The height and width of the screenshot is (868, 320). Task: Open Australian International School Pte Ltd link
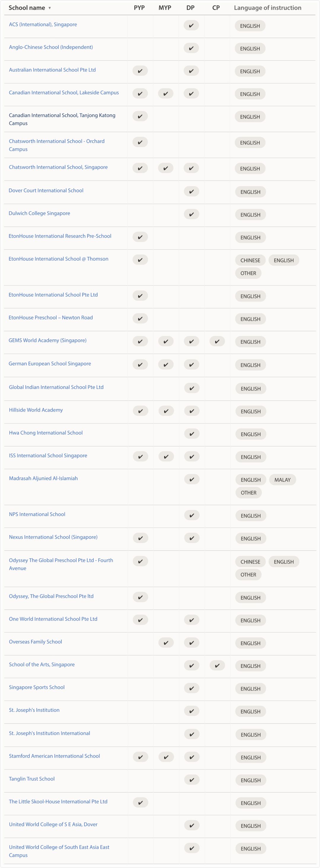tap(52, 70)
